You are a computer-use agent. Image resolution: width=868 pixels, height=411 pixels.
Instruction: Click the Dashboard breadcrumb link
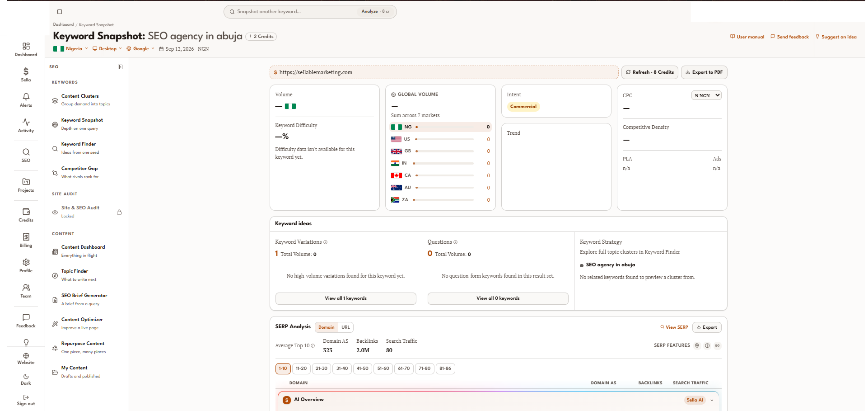pyautogui.click(x=63, y=25)
